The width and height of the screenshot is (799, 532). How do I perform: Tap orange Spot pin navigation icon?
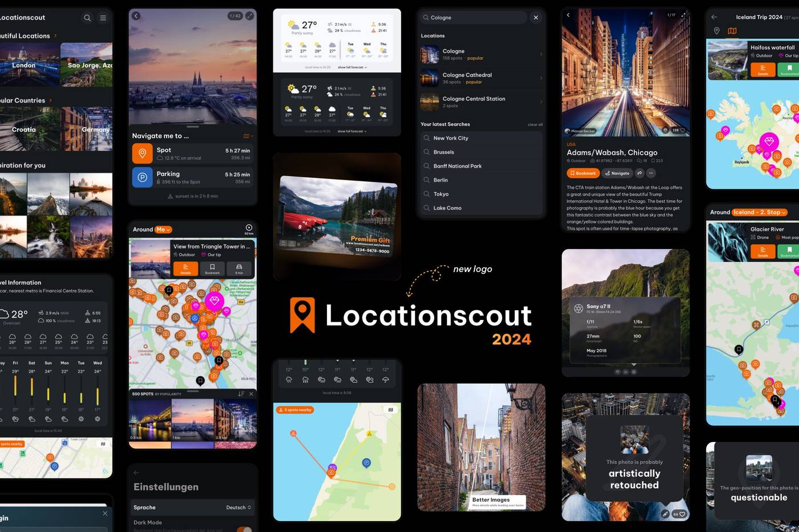pyautogui.click(x=142, y=153)
